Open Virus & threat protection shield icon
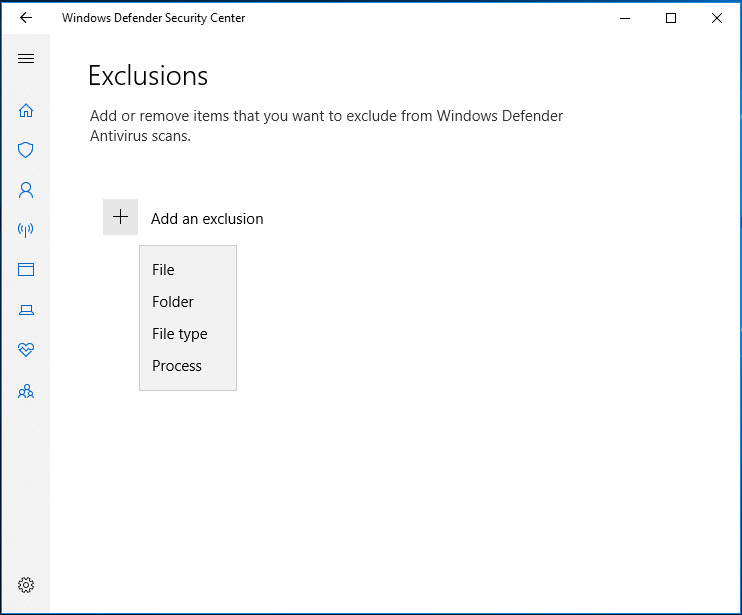 26,150
